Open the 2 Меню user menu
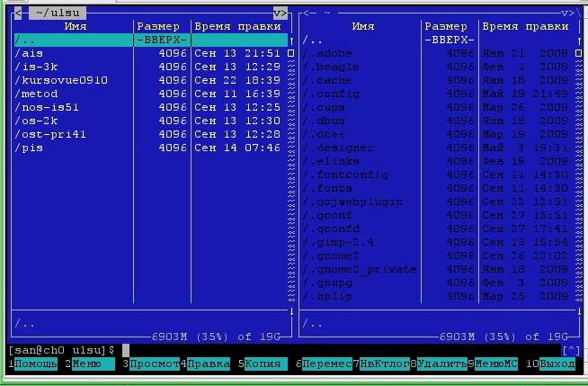Screen dimensions: 588x386 tap(93, 364)
